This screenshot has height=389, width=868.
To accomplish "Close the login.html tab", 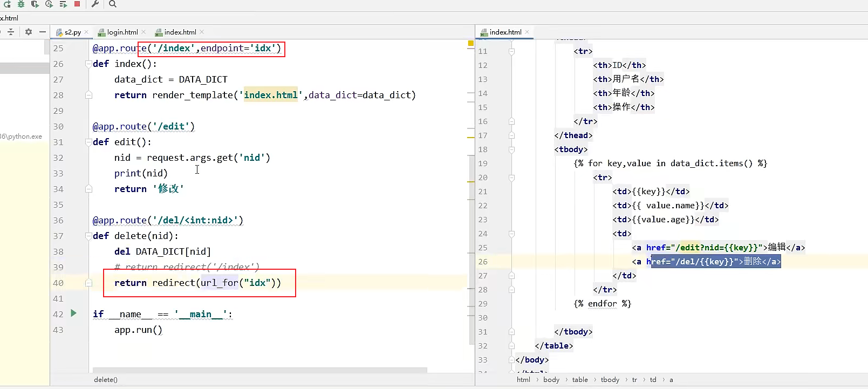I will 143,32.
